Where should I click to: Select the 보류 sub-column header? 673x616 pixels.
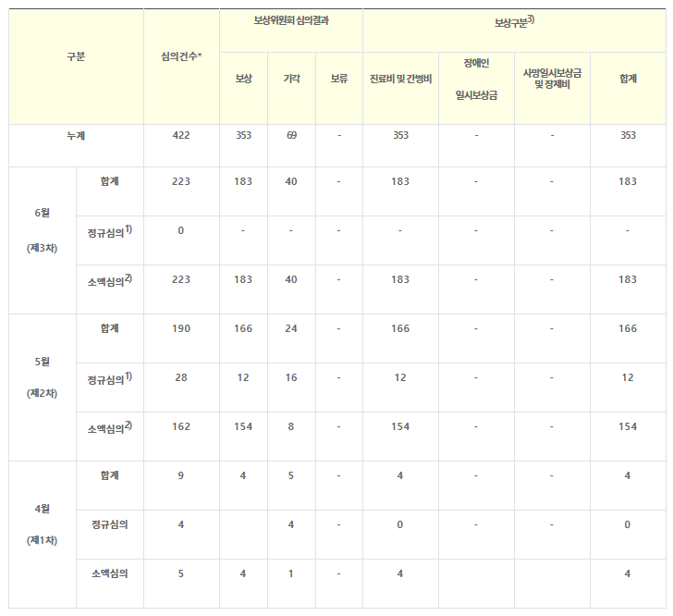pos(339,79)
